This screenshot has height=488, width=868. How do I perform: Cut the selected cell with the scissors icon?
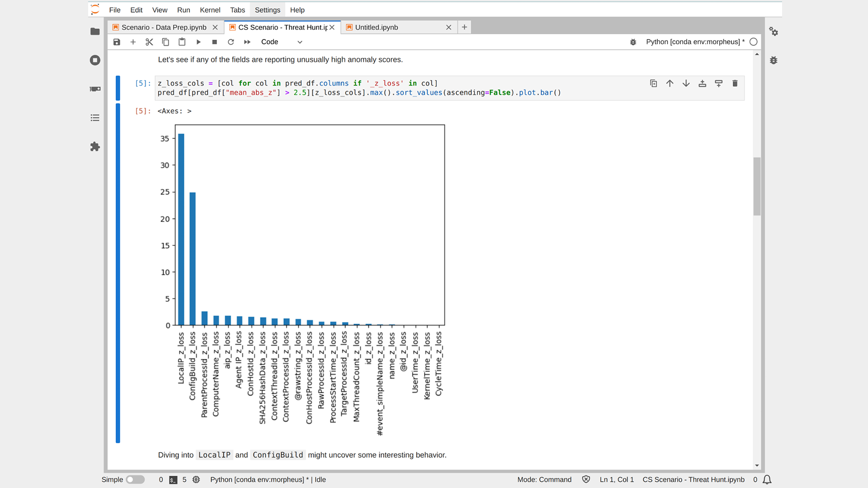pyautogui.click(x=149, y=42)
